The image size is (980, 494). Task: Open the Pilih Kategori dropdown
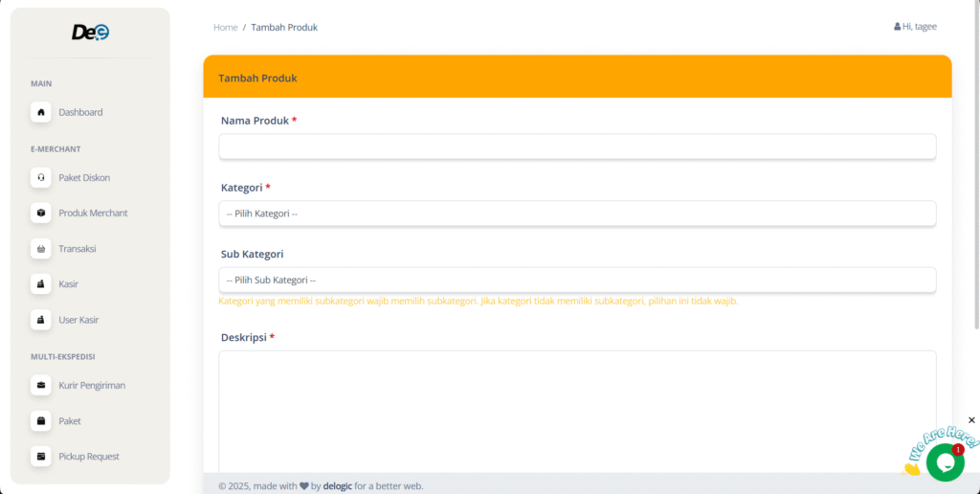pos(577,213)
